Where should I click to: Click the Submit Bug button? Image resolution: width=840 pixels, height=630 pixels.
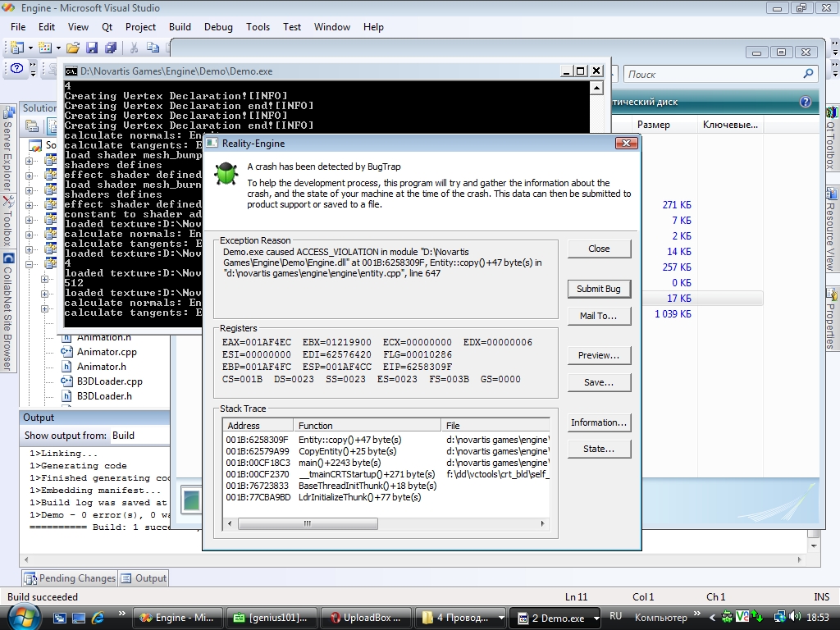(x=599, y=289)
